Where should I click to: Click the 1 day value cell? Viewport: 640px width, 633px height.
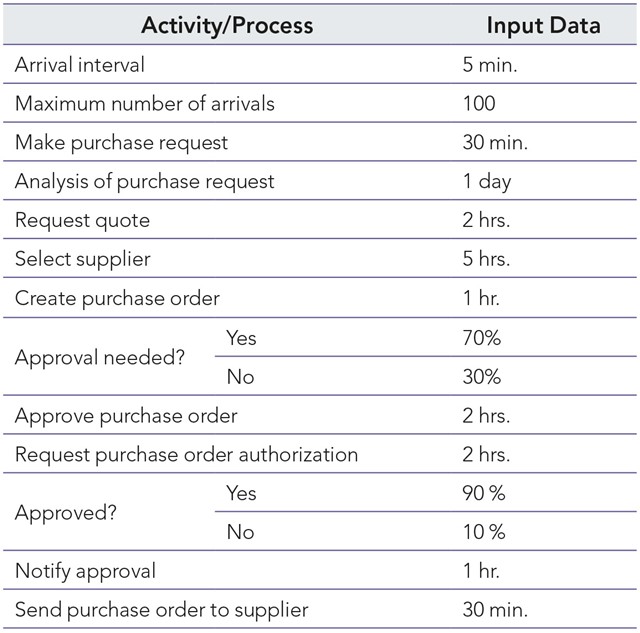click(x=486, y=181)
